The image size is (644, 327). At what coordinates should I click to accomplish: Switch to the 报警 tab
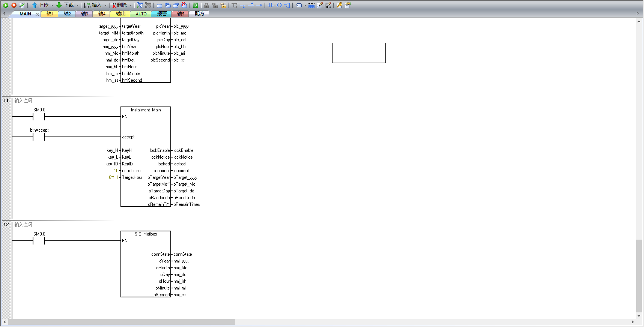point(162,14)
